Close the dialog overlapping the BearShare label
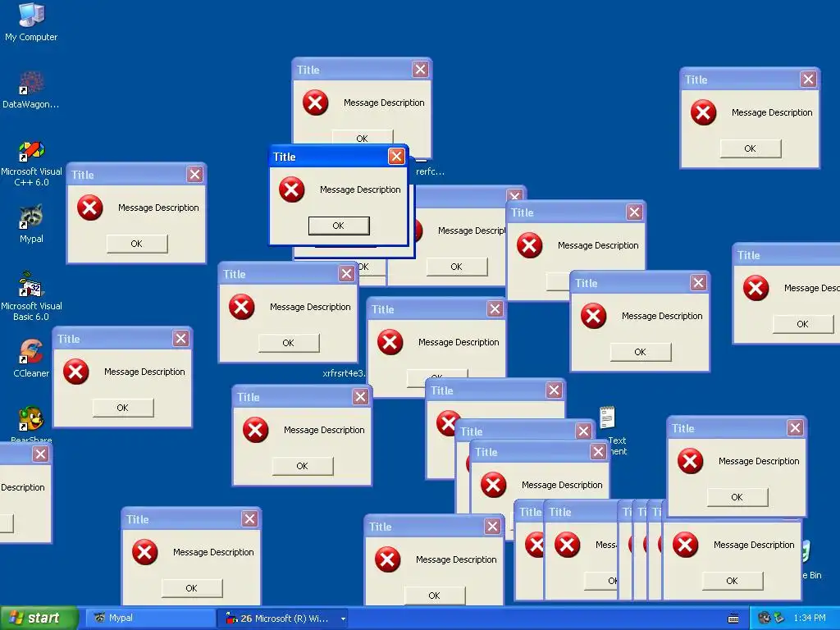This screenshot has height=630, width=840. click(41, 454)
